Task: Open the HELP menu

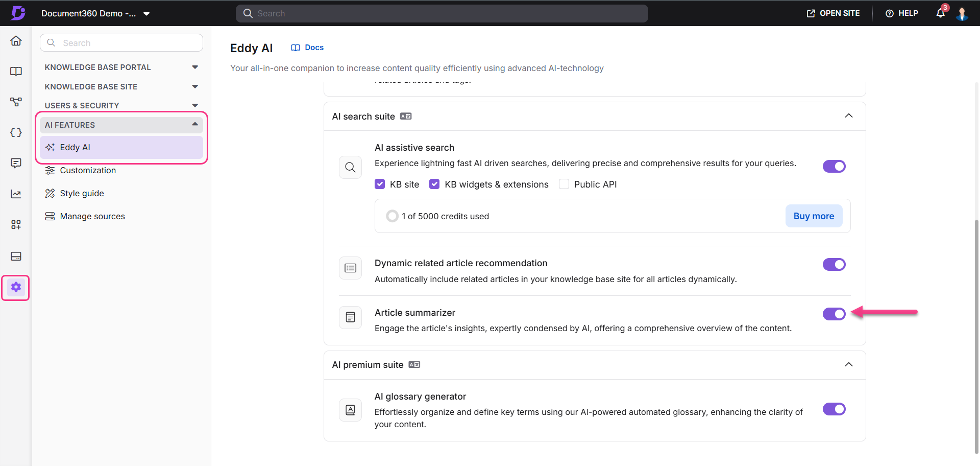Action: (x=902, y=13)
